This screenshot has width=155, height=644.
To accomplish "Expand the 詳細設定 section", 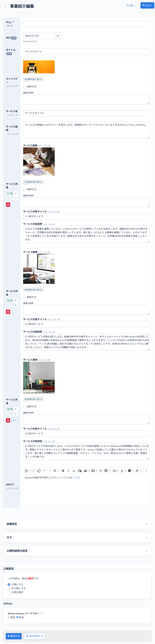I will [77, 524].
